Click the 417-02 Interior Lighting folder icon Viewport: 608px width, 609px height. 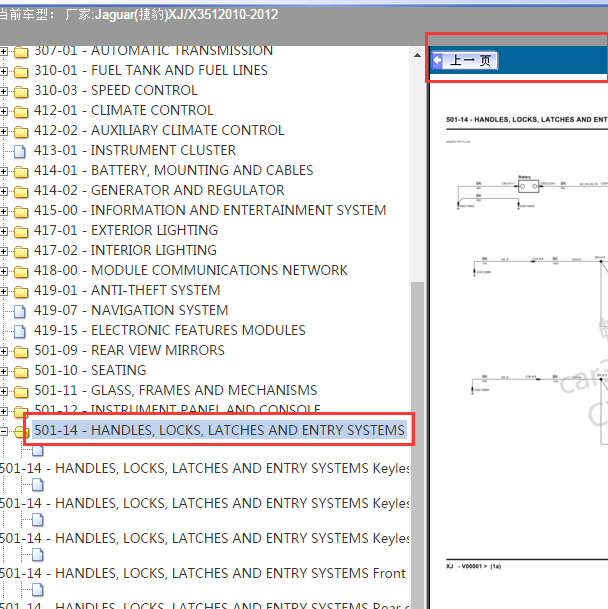[x=21, y=251]
